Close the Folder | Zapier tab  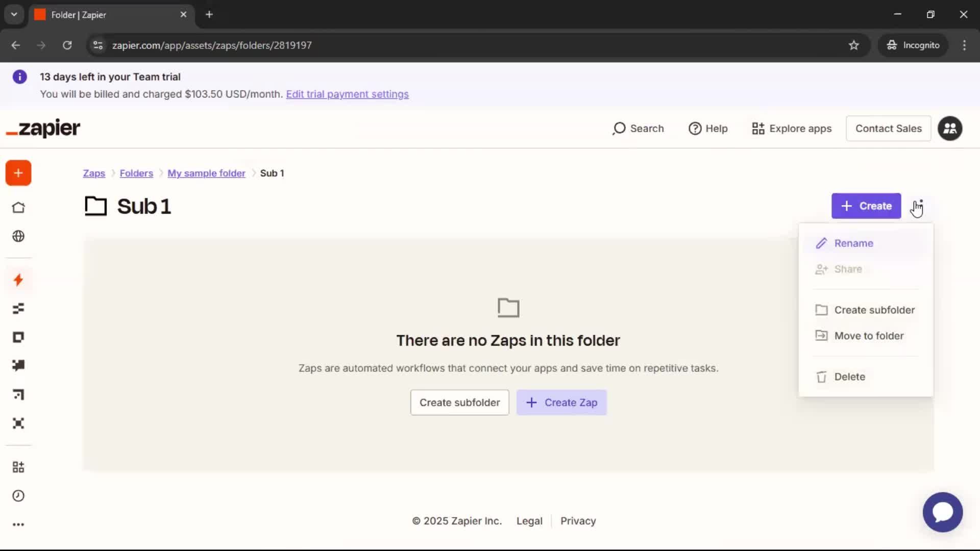[183, 15]
